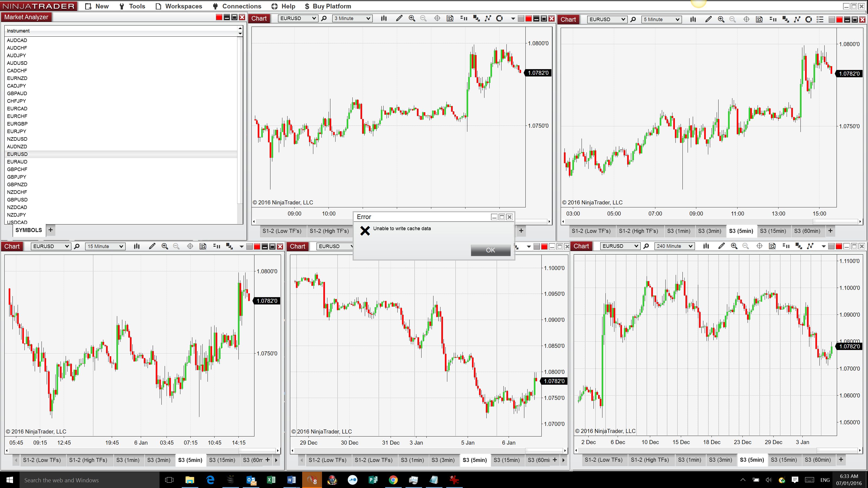Open Data Box icon on 3 Minute chart
The image size is (868, 488).
450,18
